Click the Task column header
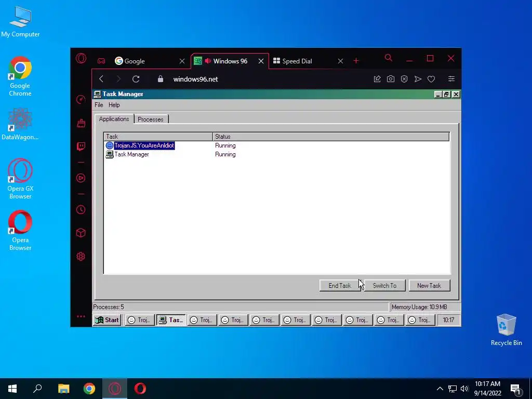This screenshot has height=399, width=532. click(x=158, y=137)
